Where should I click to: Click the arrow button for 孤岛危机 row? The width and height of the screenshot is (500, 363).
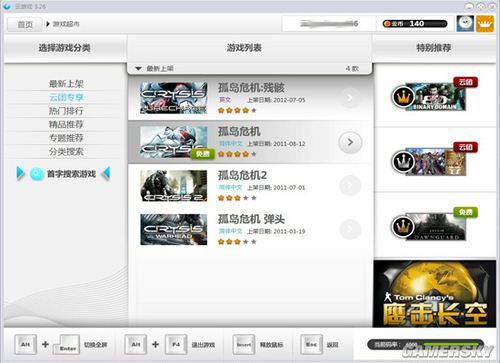point(350,142)
